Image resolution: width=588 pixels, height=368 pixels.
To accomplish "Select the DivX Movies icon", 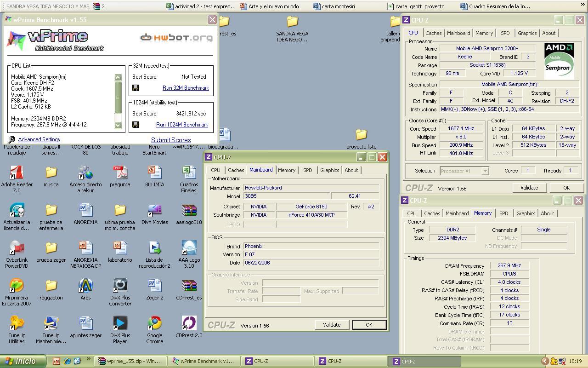I will 154,210.
